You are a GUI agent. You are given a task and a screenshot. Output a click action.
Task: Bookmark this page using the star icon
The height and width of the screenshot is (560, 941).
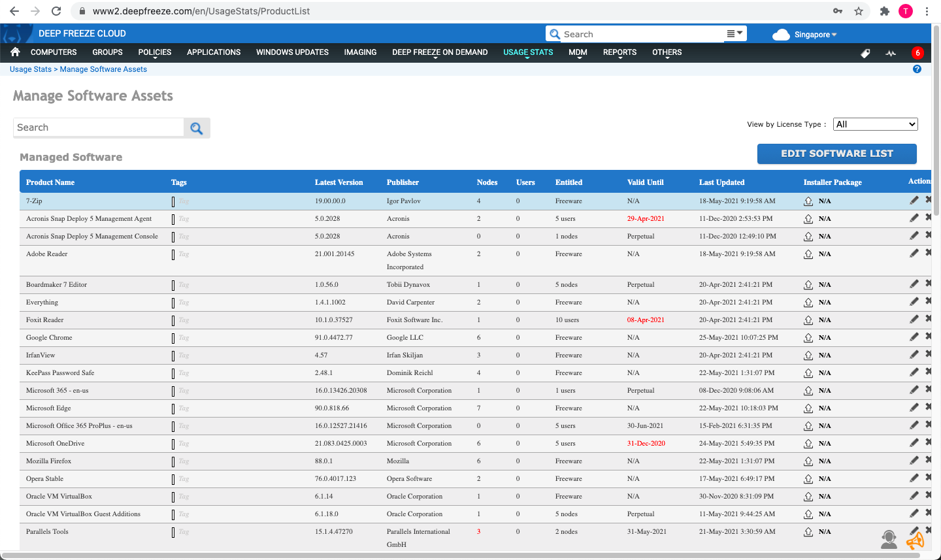coord(859,11)
